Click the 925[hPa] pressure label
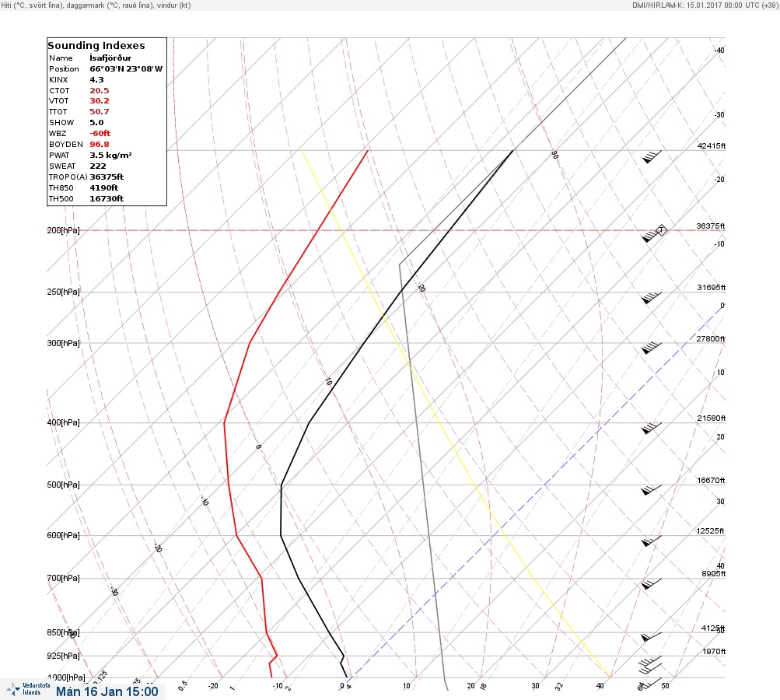 click(x=63, y=656)
